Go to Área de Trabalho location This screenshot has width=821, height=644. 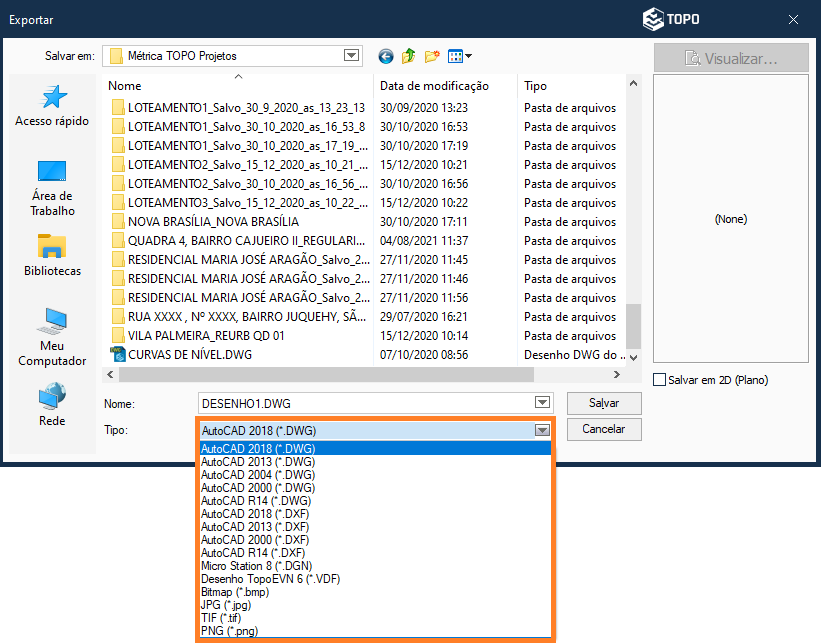tap(52, 188)
